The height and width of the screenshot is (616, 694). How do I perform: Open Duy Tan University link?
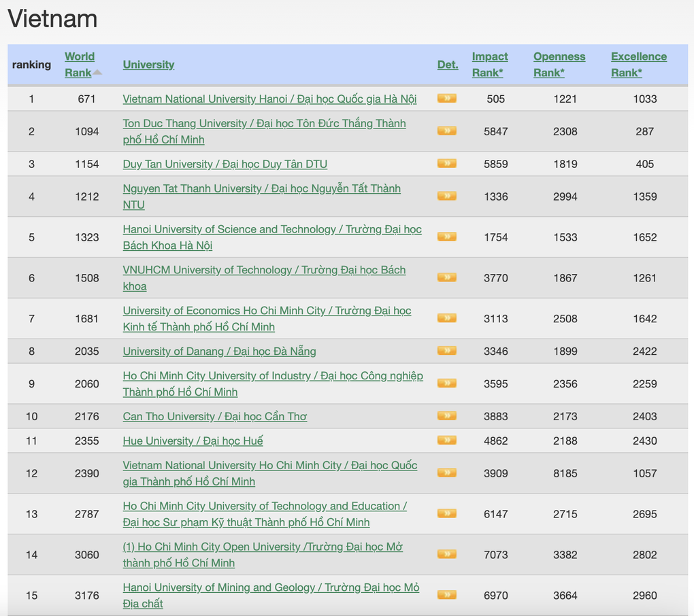[x=225, y=164]
